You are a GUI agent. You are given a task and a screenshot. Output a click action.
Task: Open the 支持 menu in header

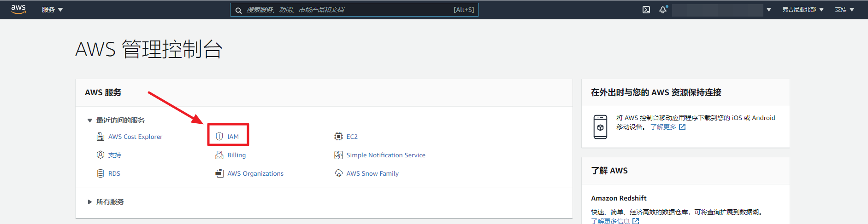[x=844, y=10]
